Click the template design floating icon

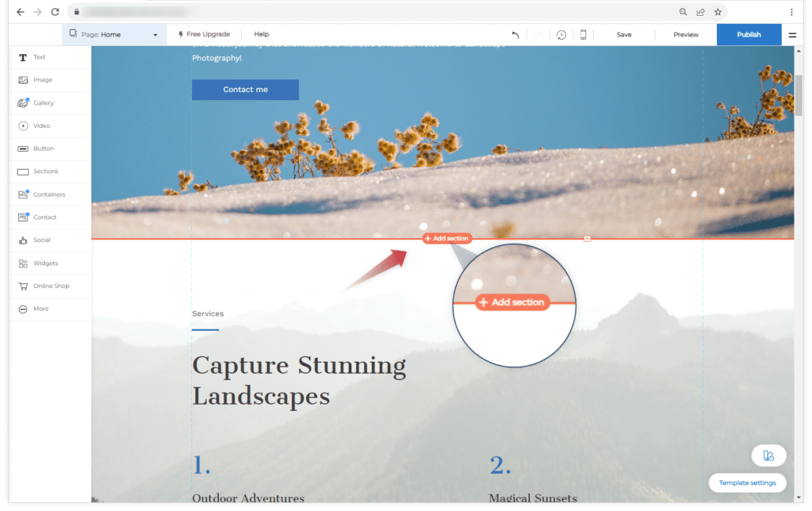(x=769, y=455)
